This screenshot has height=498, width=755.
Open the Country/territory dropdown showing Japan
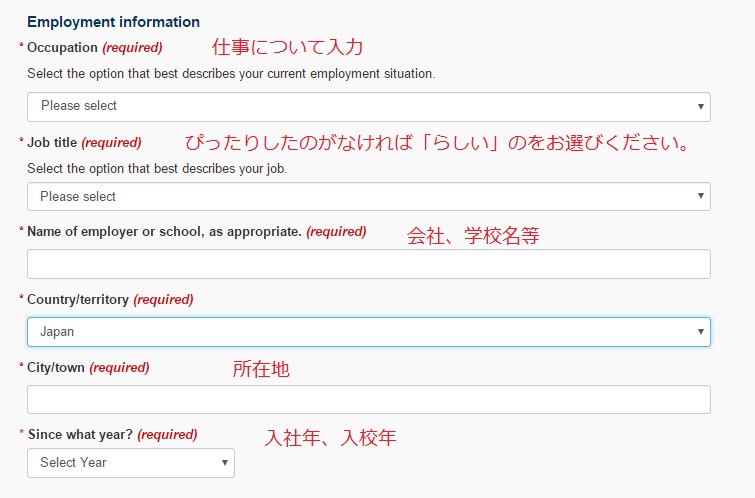369,332
